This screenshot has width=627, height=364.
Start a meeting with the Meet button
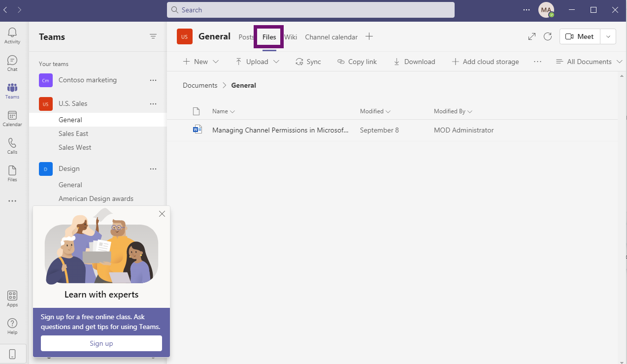click(580, 36)
